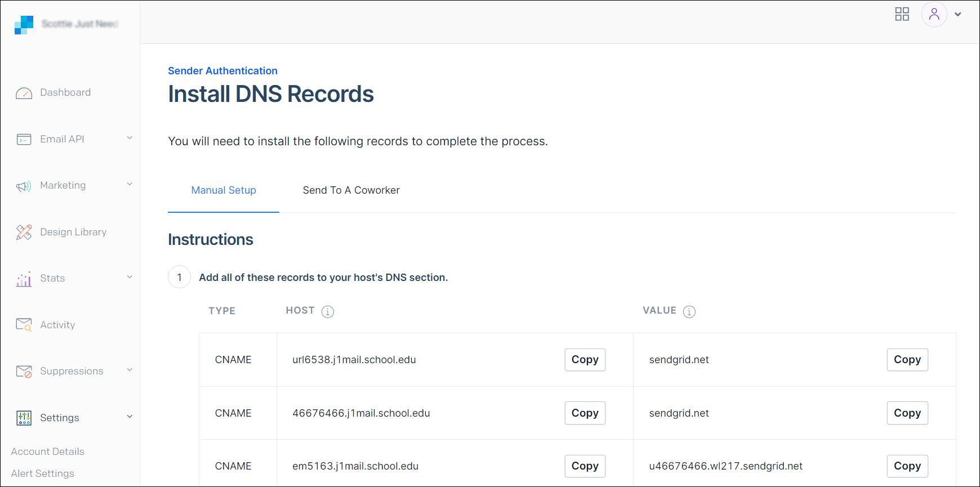Expand the Marketing section chevron
980x487 pixels.
tap(130, 184)
